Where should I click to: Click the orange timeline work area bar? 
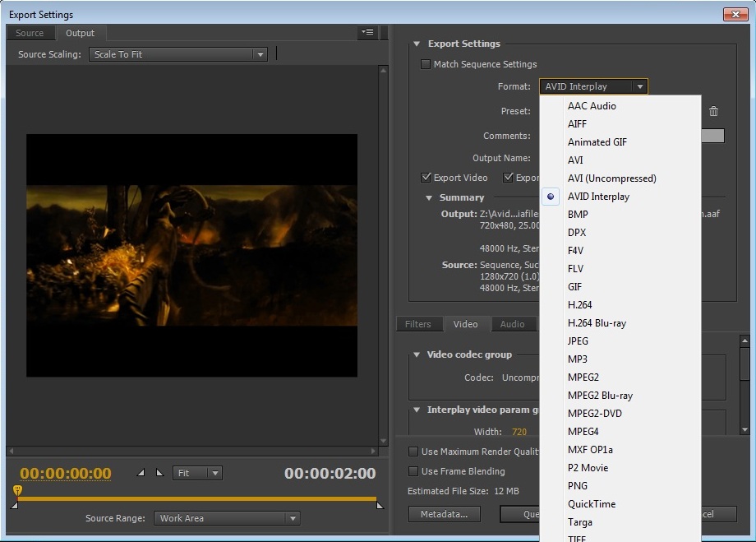click(x=196, y=498)
